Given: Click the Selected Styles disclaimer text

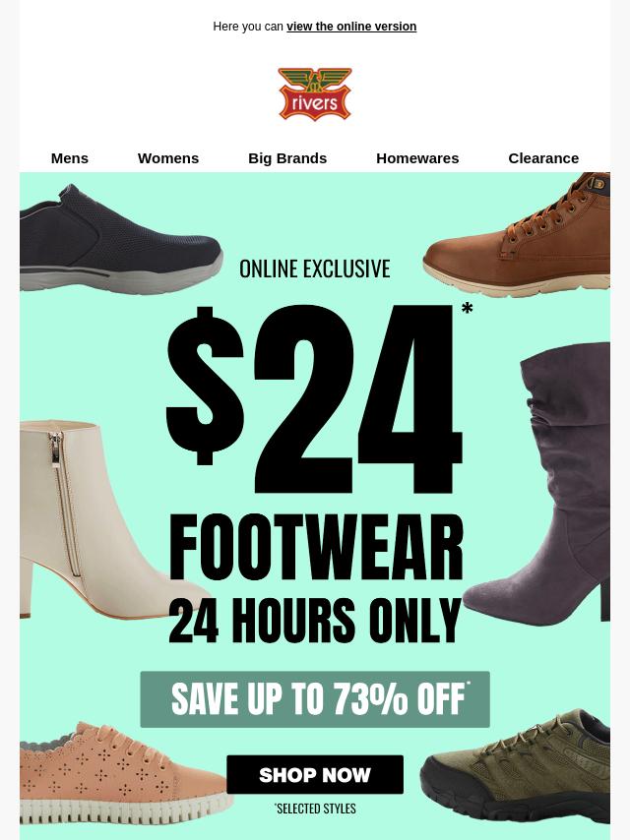Looking at the screenshot, I should click(x=315, y=809).
